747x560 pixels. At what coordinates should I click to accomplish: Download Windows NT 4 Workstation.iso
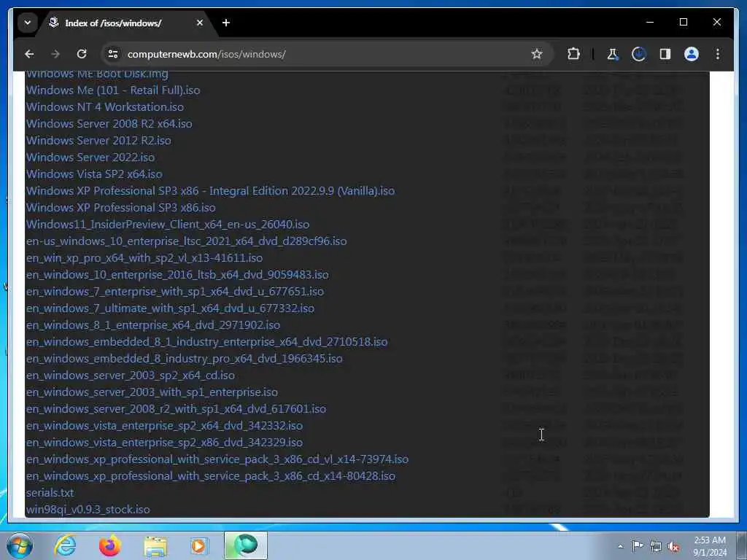tap(105, 106)
